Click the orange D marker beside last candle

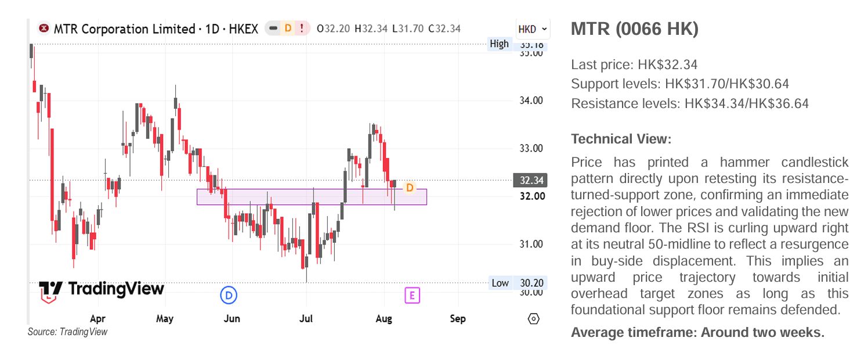pyautogui.click(x=410, y=188)
